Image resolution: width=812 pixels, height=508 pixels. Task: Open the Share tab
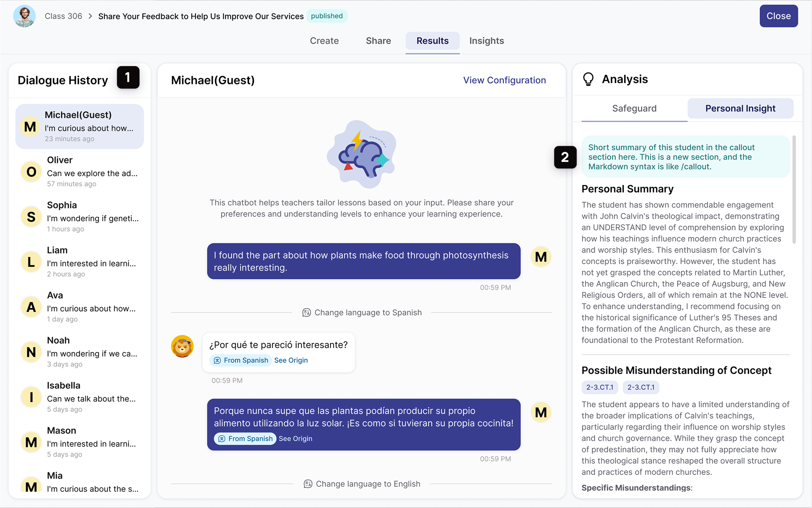378,41
